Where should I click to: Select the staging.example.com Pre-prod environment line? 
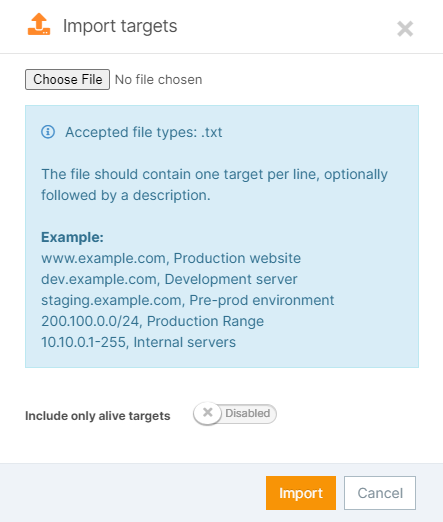pos(188,300)
